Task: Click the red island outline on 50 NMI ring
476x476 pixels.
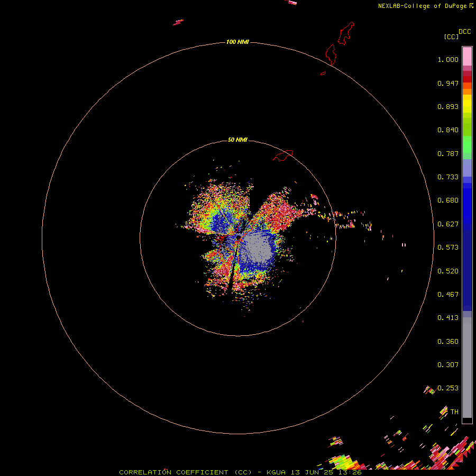Action: point(283,155)
